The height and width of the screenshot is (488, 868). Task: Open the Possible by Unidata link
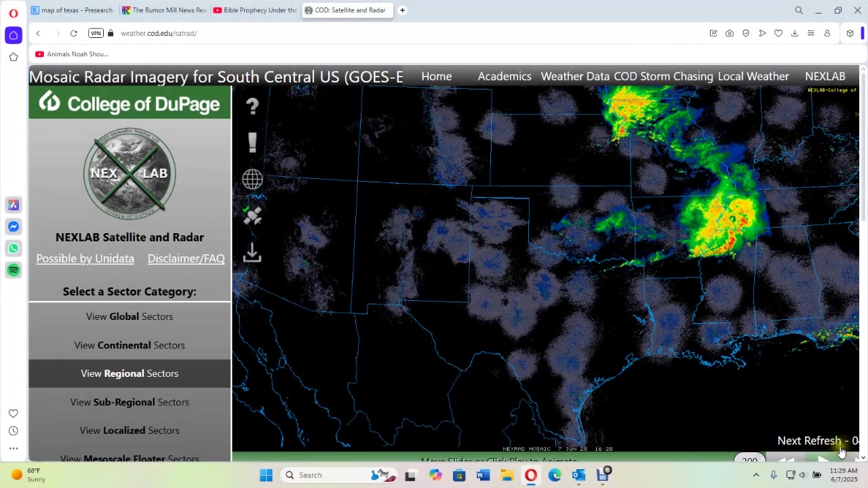click(x=85, y=258)
